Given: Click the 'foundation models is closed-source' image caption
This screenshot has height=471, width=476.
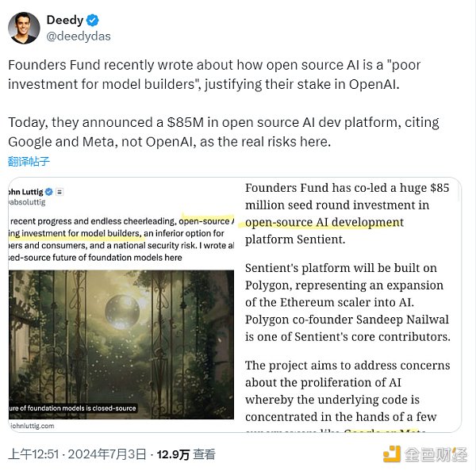Looking at the screenshot, I should (73, 409).
